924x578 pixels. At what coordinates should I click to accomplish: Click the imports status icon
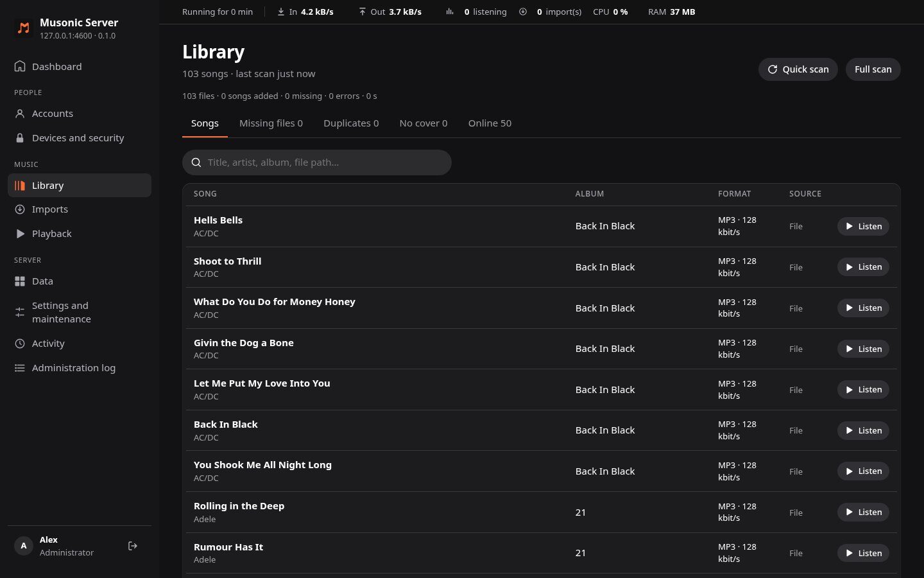(x=523, y=12)
